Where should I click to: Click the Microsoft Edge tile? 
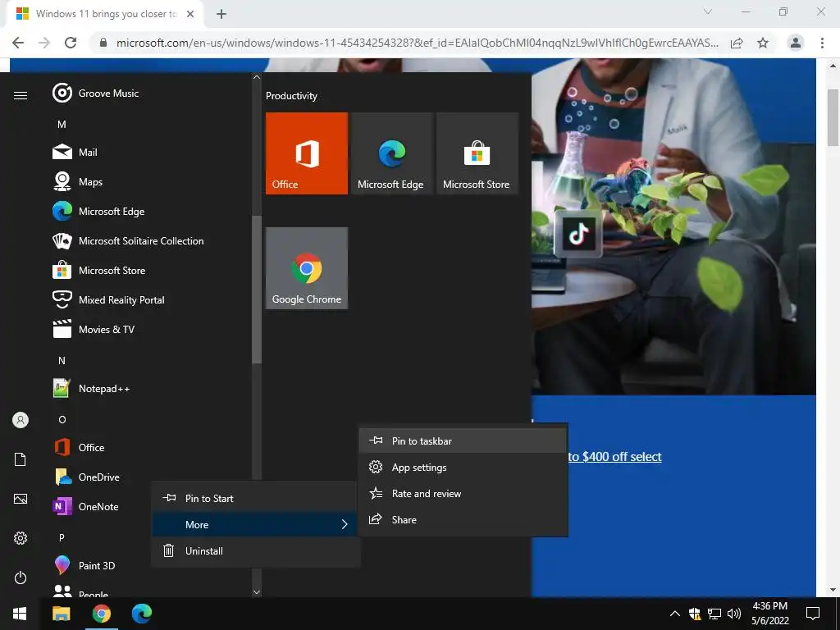(391, 153)
